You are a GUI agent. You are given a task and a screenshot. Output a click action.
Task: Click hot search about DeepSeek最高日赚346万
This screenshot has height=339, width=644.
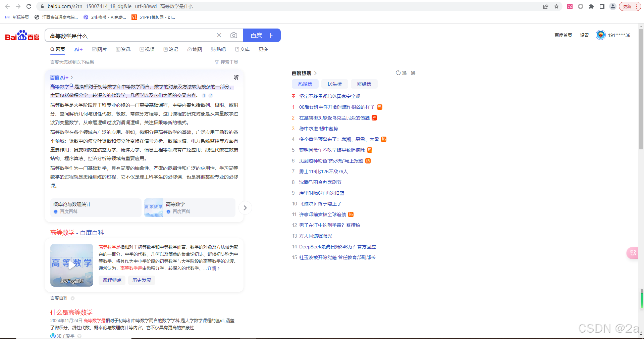(337, 247)
